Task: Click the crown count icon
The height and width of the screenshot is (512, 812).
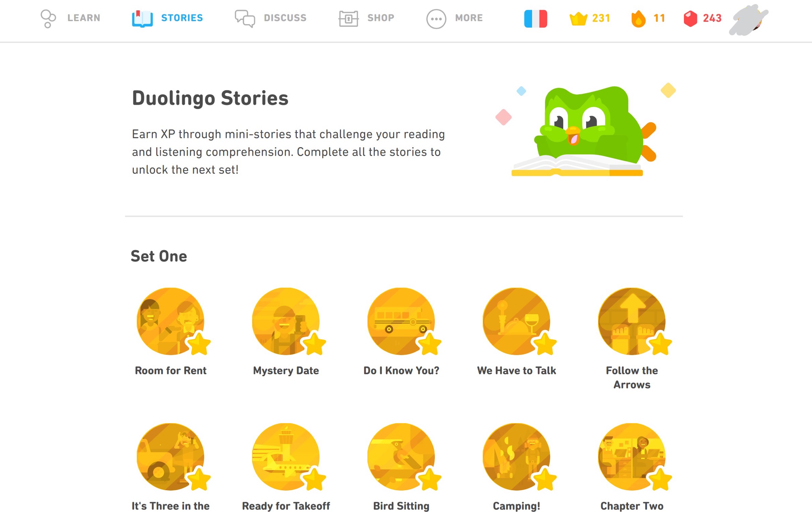Action: (x=578, y=18)
